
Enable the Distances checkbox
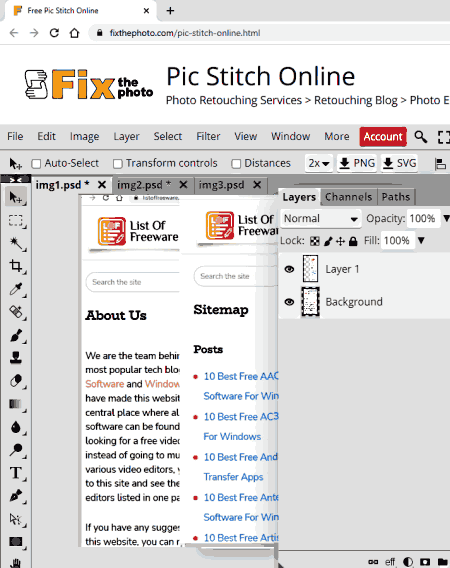236,164
